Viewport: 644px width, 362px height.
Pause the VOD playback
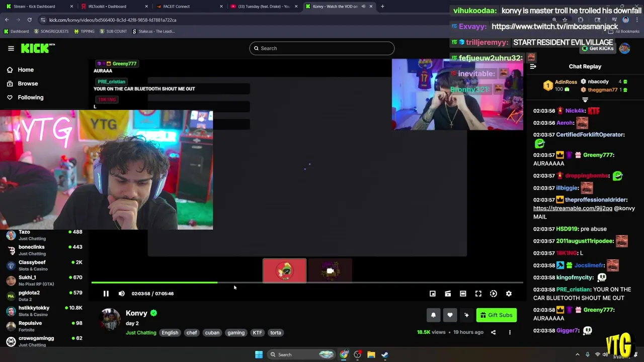pyautogui.click(x=106, y=294)
